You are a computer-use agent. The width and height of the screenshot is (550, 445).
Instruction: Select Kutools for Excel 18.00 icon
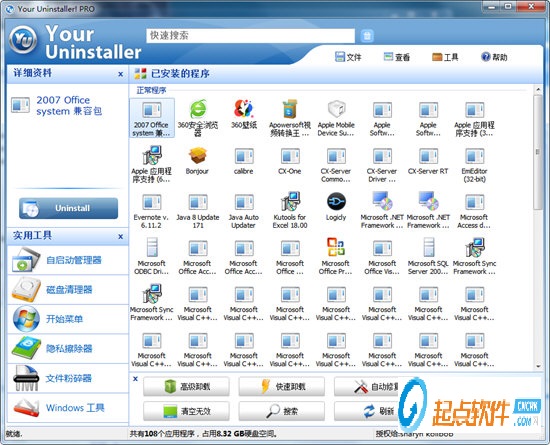click(x=290, y=202)
